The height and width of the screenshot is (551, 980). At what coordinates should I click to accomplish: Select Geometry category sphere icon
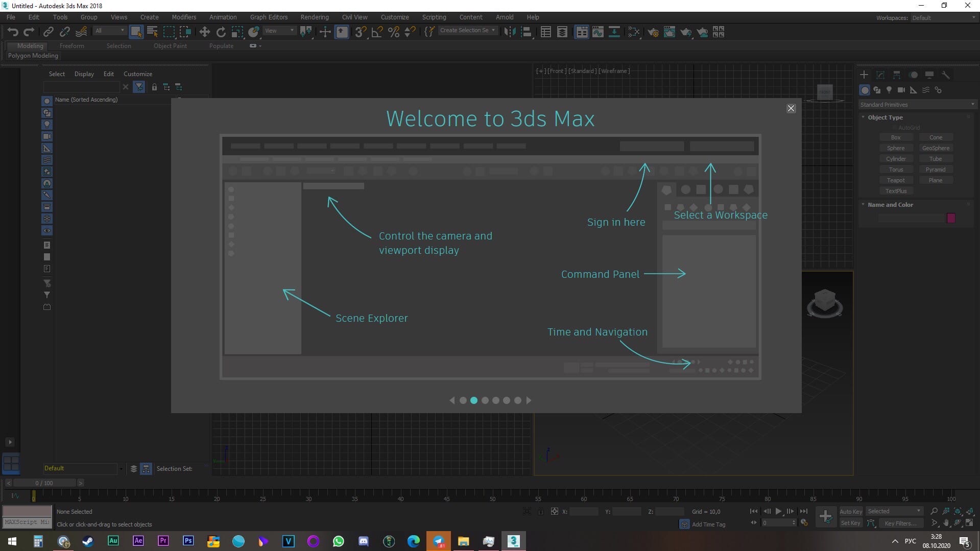pyautogui.click(x=865, y=90)
